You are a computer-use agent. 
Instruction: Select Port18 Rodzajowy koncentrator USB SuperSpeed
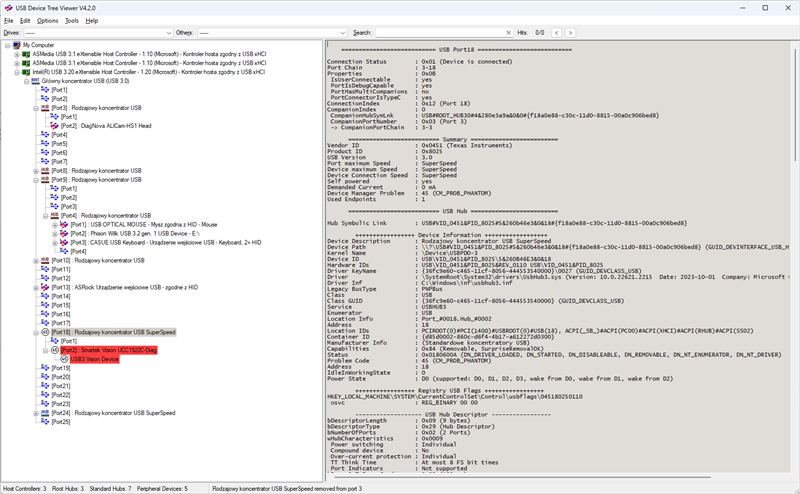tap(113, 332)
